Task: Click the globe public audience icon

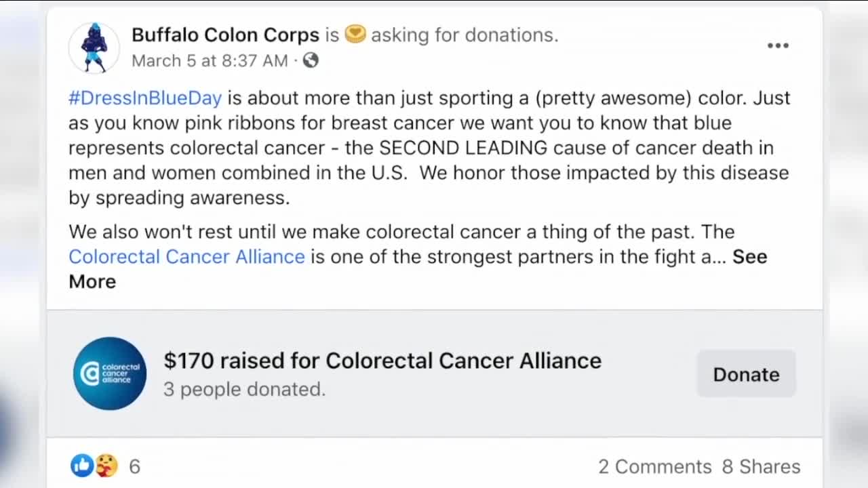Action: coord(311,60)
